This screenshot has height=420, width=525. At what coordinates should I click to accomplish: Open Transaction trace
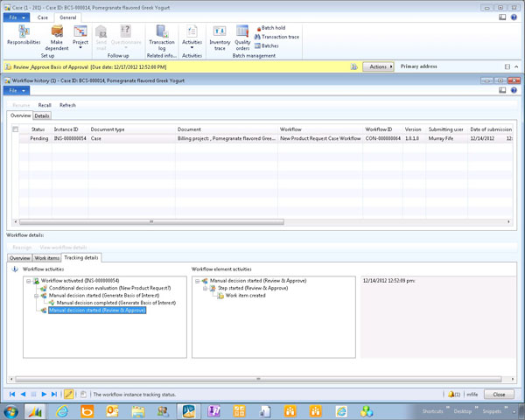tap(276, 37)
